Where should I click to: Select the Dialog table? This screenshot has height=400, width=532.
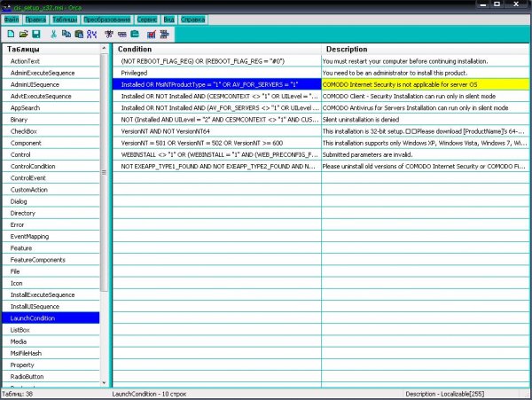coord(51,201)
